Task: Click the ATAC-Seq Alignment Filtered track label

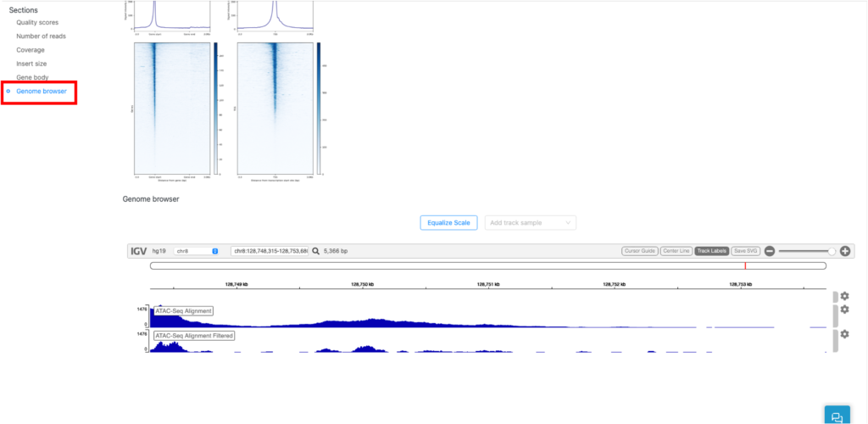Action: (x=194, y=336)
